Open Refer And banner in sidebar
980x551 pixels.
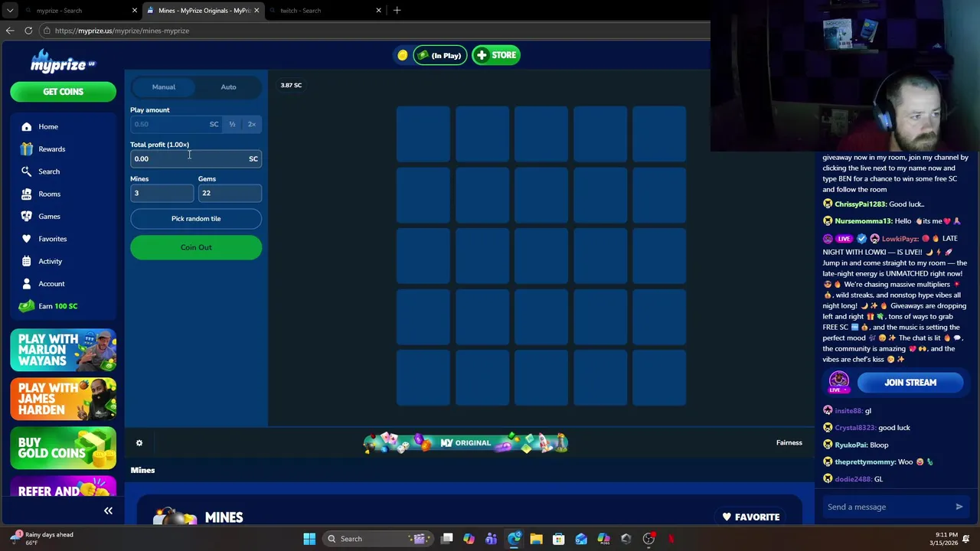(x=63, y=487)
